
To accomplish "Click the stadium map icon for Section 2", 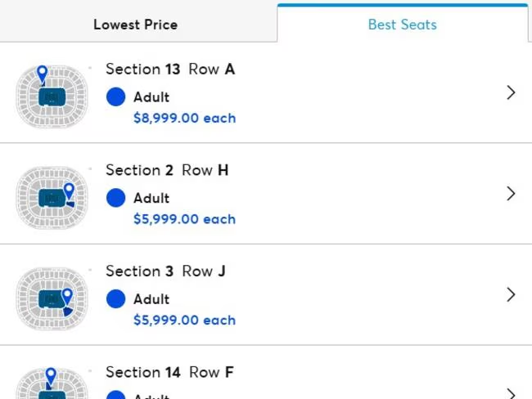I will click(x=51, y=194).
